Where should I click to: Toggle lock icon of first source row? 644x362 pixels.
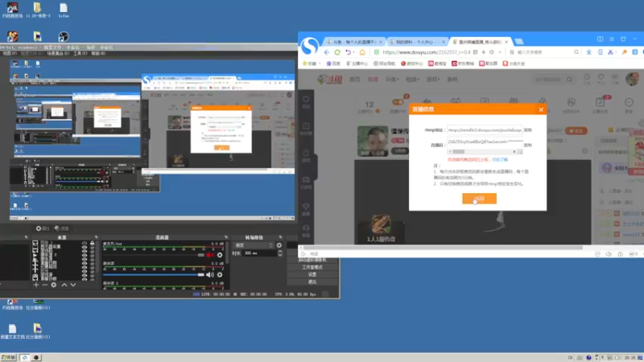pos(92,244)
